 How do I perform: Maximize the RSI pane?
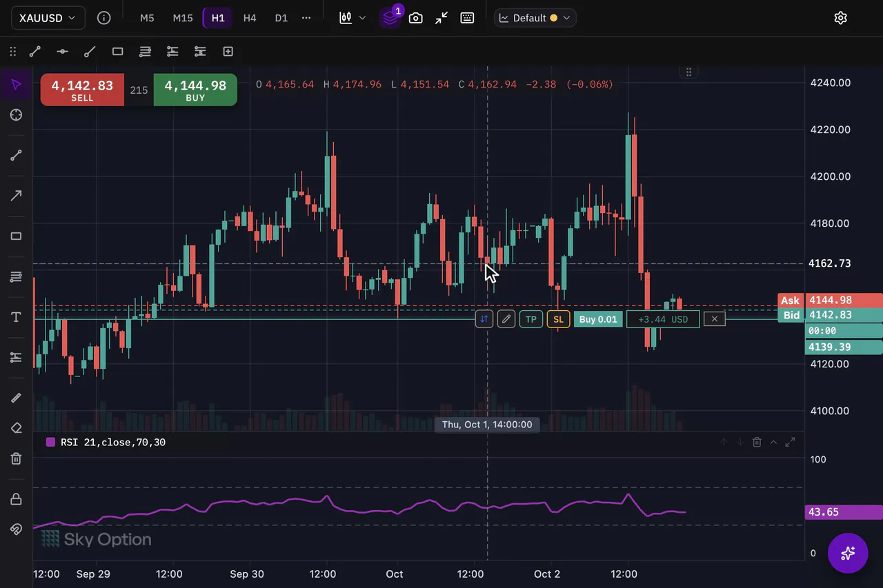pyautogui.click(x=791, y=443)
